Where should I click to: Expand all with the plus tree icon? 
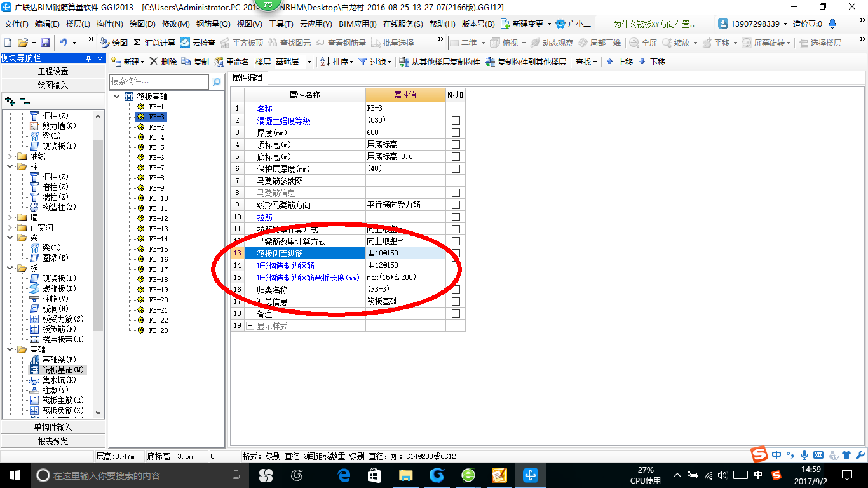click(x=10, y=101)
